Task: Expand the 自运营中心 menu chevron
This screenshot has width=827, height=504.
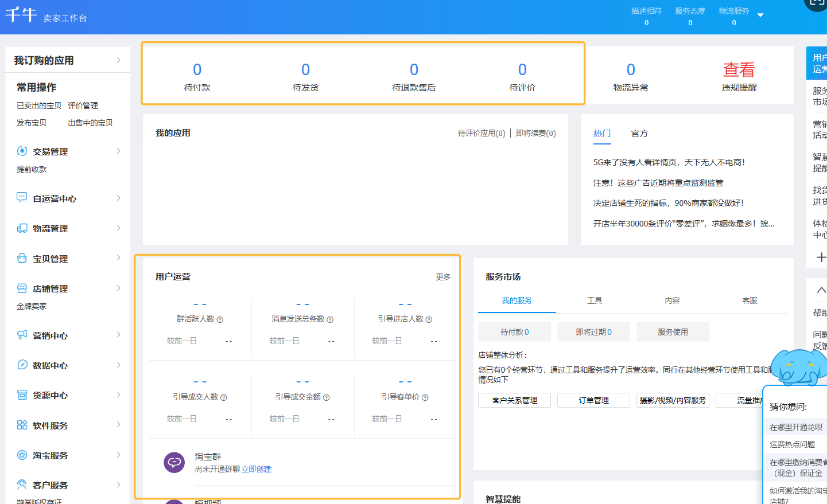Action: point(119,198)
